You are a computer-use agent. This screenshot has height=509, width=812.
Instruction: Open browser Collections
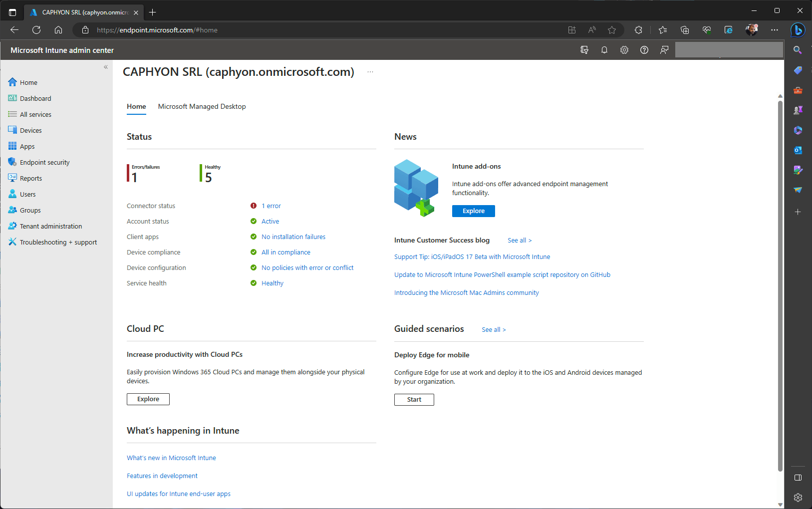pos(685,30)
